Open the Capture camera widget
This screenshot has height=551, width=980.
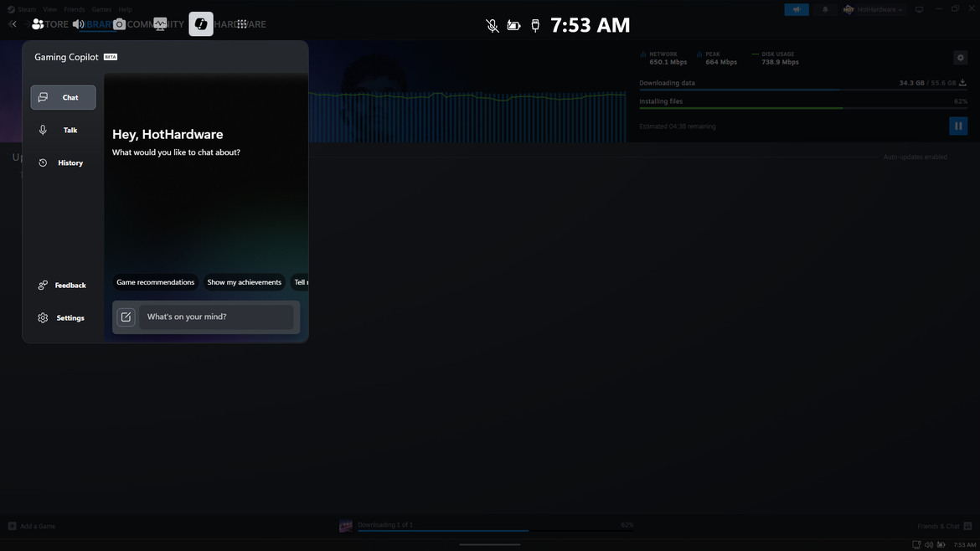pos(119,24)
